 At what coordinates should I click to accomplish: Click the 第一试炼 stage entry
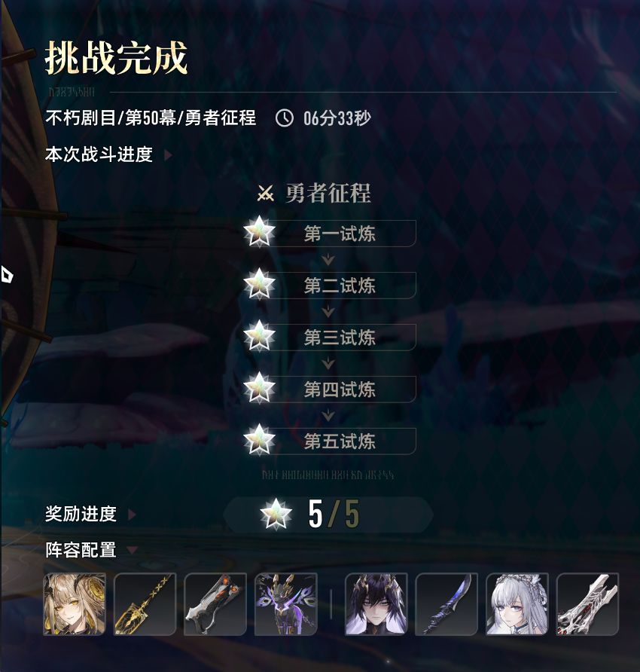330,233
